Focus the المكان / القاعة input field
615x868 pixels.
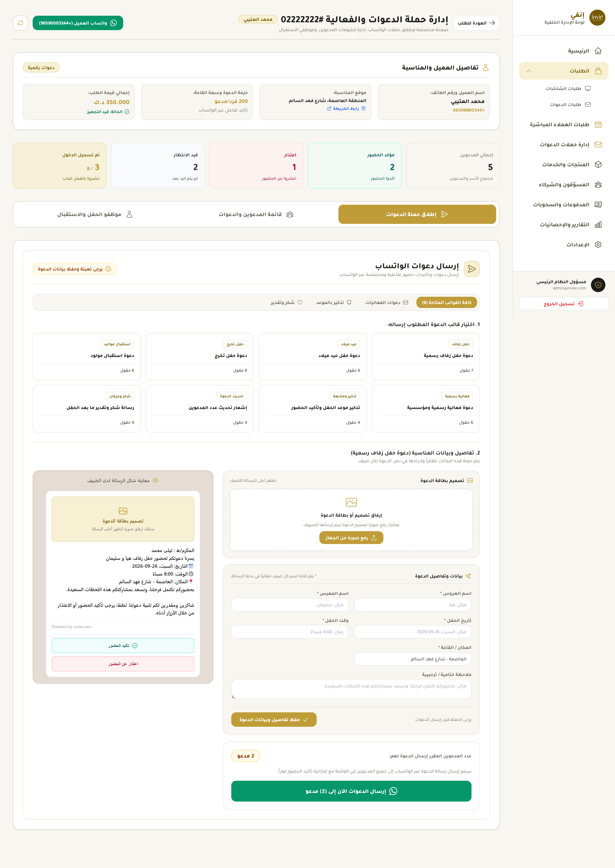(x=413, y=659)
